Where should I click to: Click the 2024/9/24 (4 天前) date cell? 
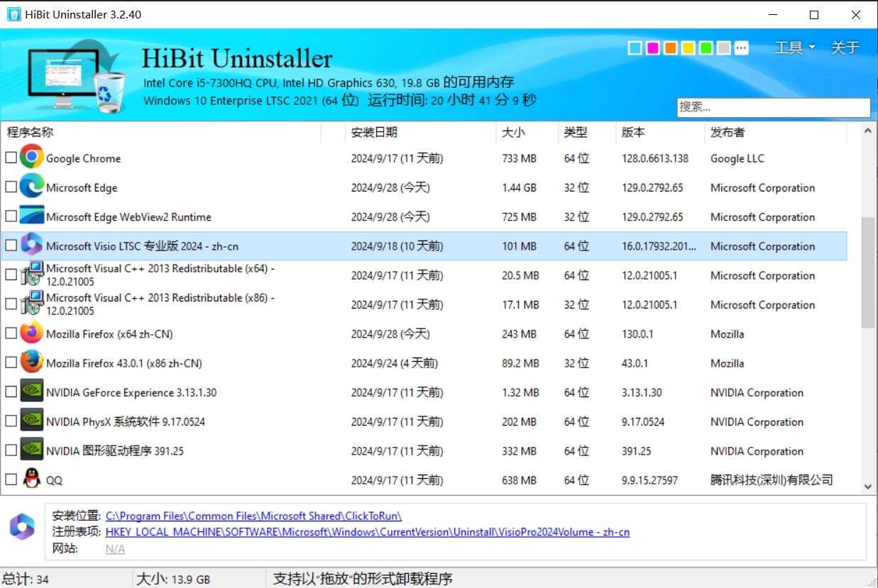tap(394, 362)
